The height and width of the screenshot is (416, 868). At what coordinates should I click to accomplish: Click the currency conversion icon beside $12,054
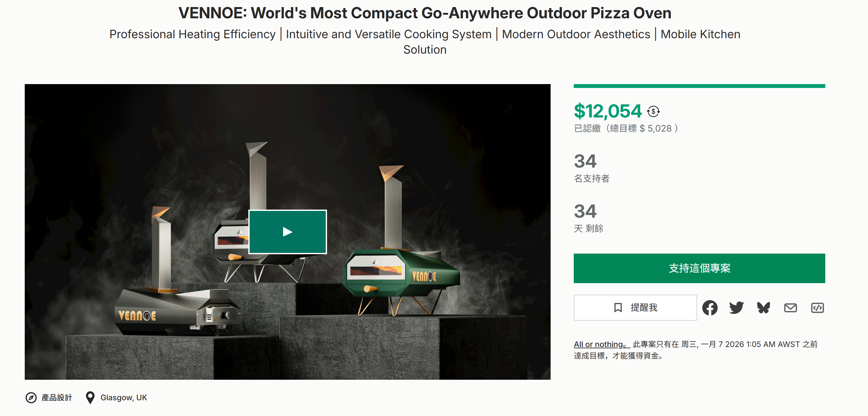(653, 111)
